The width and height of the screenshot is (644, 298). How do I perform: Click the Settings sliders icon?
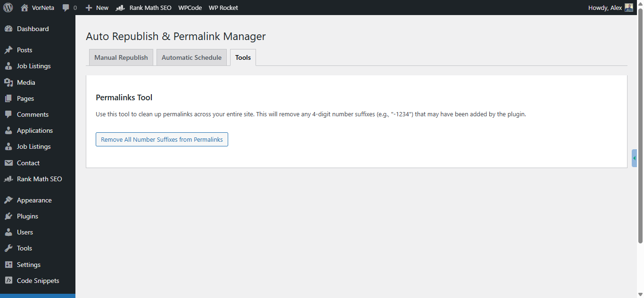tap(10, 264)
